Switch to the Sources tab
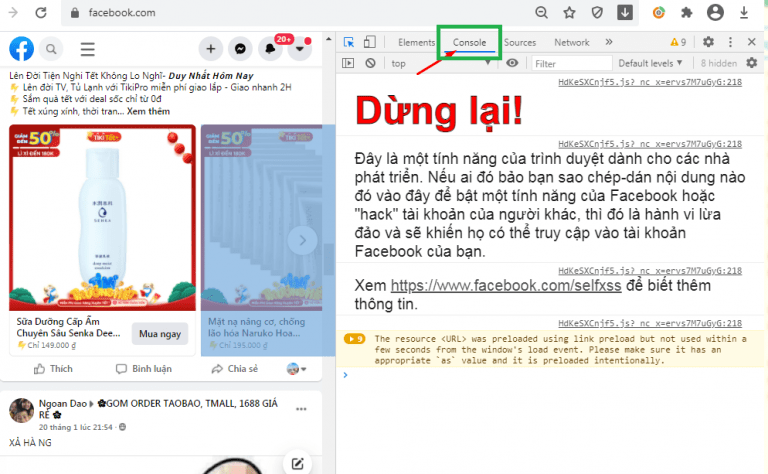Viewport: 768px width, 474px height. tap(520, 43)
